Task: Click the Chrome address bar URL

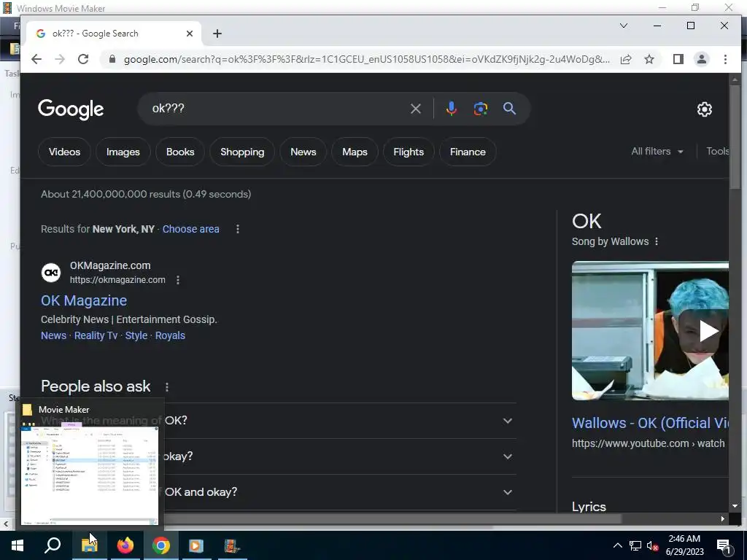Action: coord(366,59)
